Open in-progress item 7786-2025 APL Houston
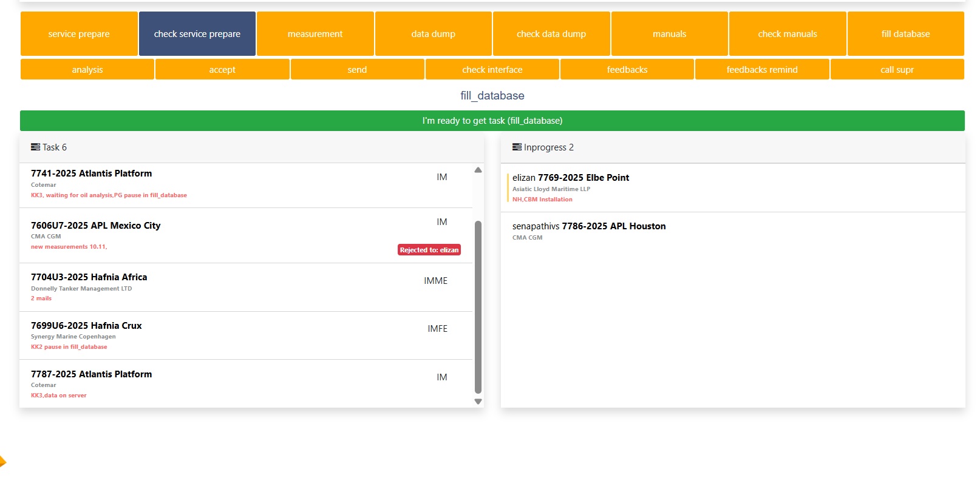980x495 pixels. coord(613,226)
